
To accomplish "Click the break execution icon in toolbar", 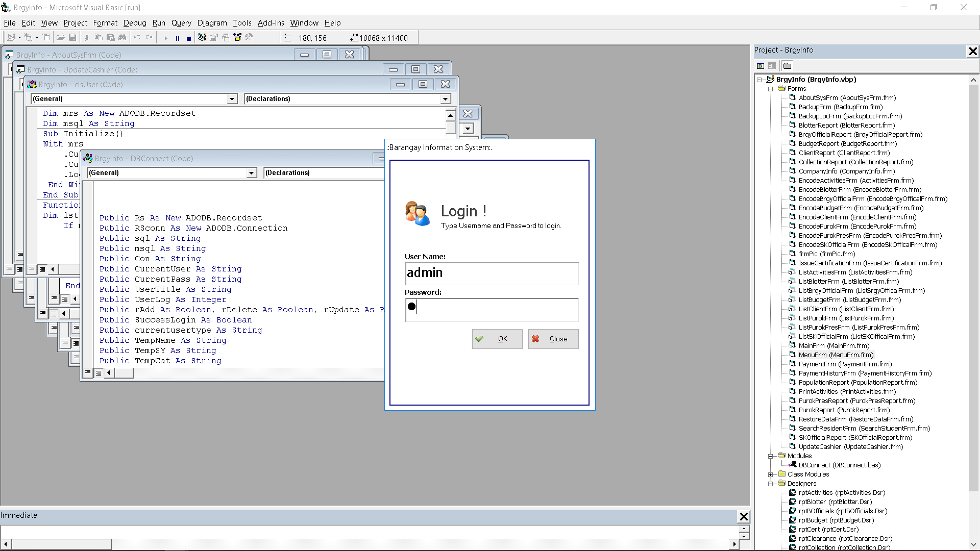I will click(177, 37).
